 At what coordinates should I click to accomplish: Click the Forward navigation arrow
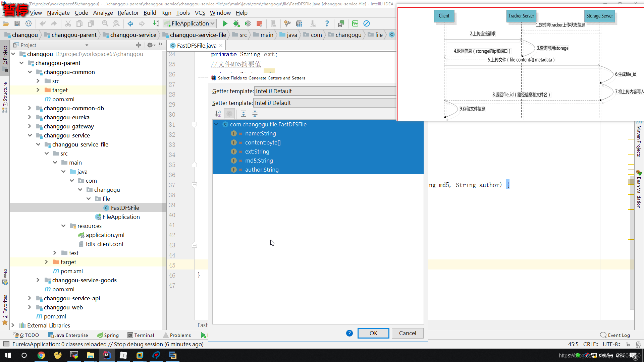[x=142, y=23]
